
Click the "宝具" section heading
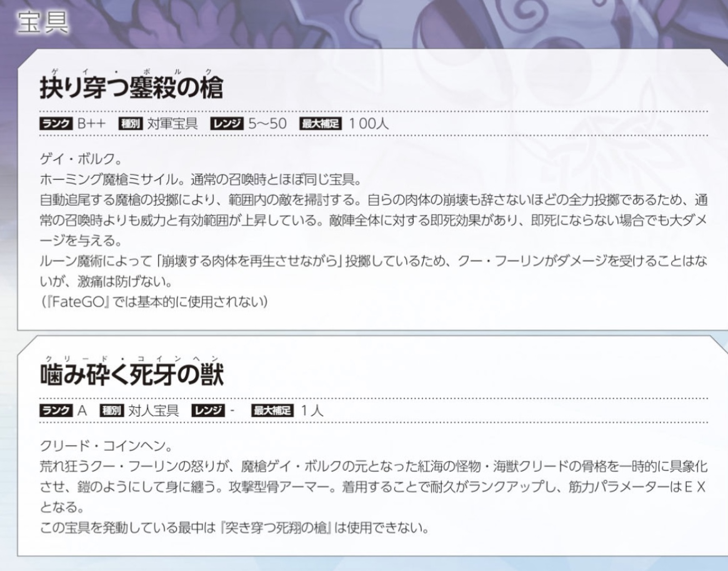click(x=42, y=22)
